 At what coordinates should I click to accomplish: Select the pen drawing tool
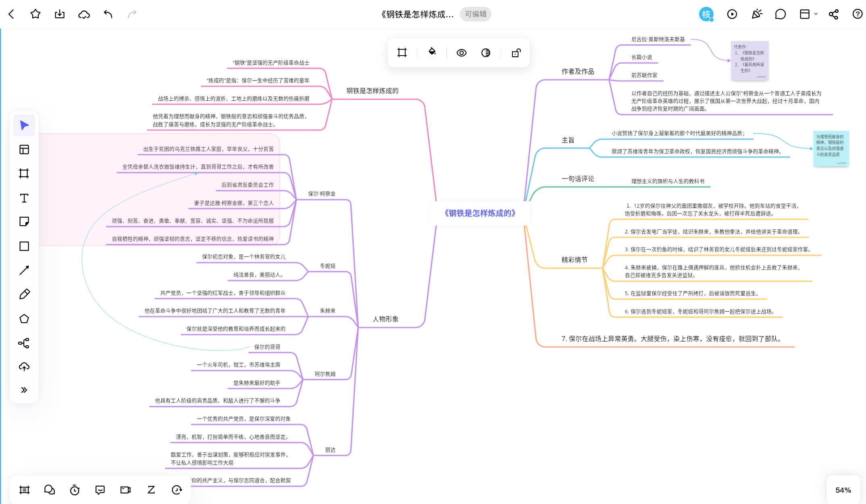[x=24, y=294]
